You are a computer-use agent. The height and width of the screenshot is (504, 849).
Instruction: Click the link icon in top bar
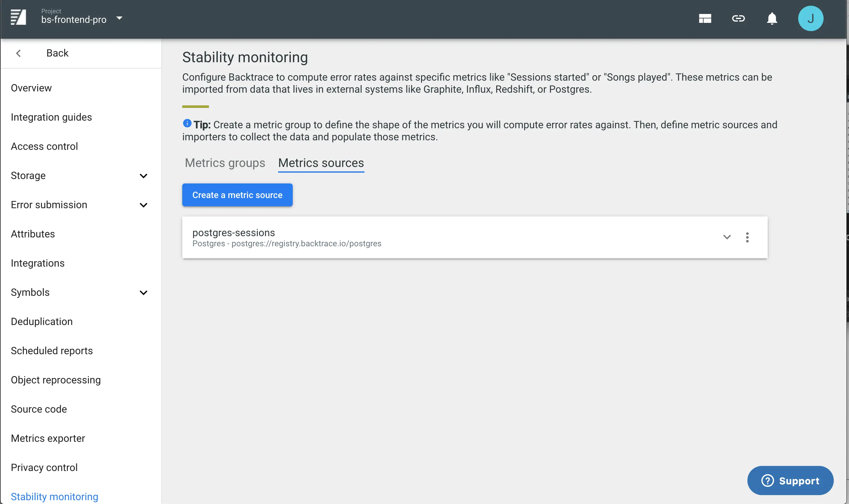click(738, 18)
